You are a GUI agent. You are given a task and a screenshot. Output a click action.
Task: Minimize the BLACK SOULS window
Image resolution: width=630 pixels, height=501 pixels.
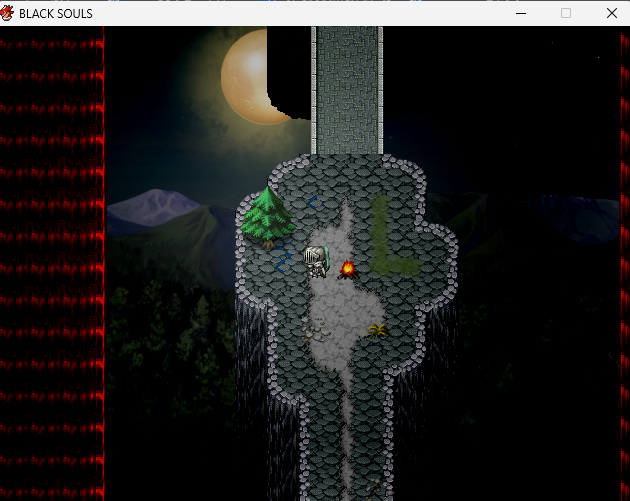tap(521, 13)
